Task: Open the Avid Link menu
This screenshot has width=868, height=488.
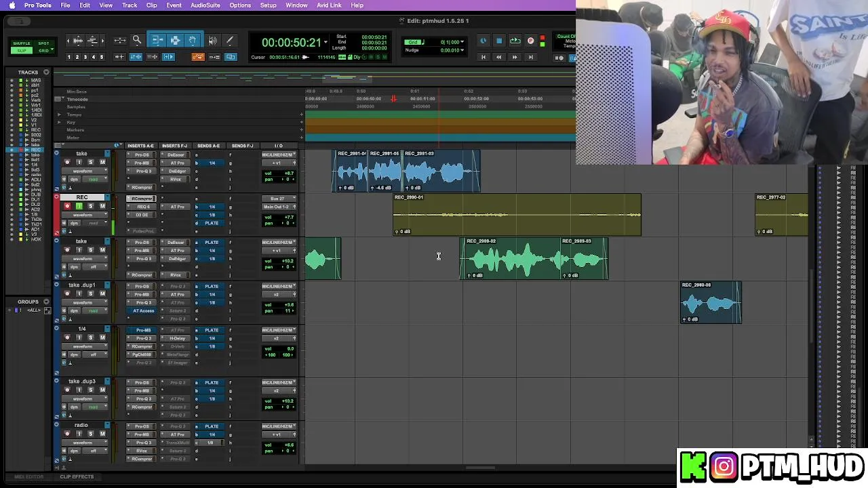Action: coord(329,5)
